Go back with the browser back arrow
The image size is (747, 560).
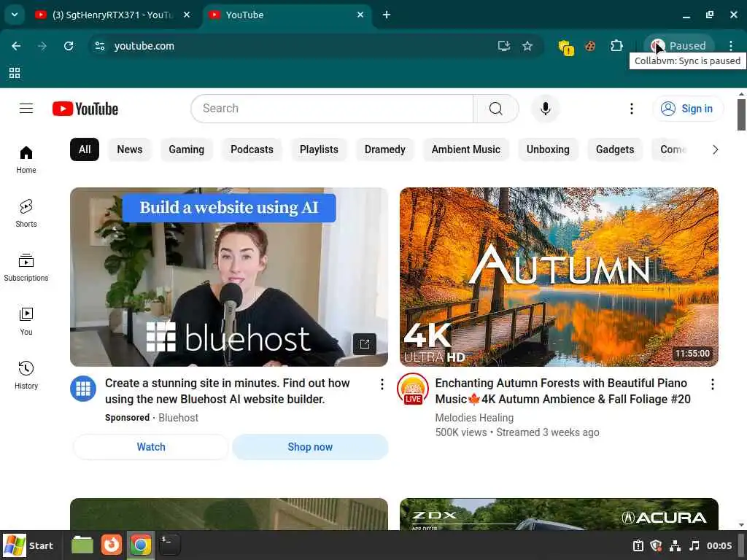[x=16, y=46]
